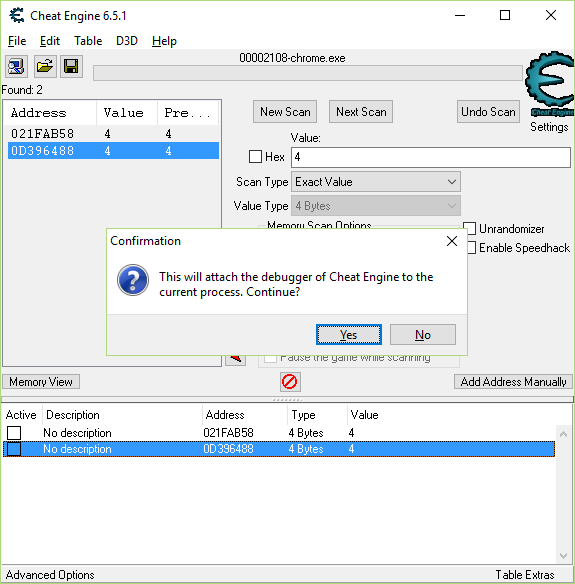Toggle the Hex checkbox

point(255,156)
